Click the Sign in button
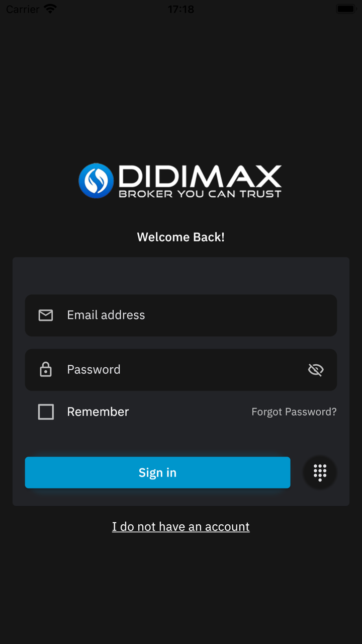362x644 pixels. pyautogui.click(x=157, y=472)
